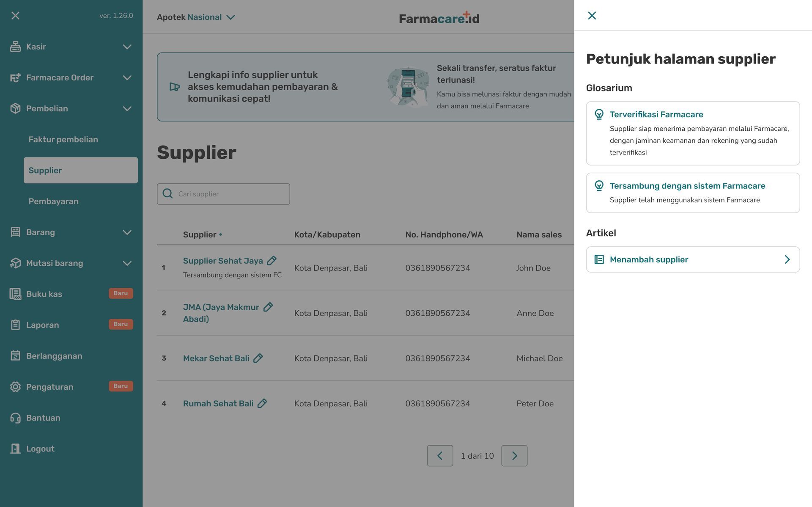Click the Pengaturan gear icon in sidebar
This screenshot has height=507, width=812.
tap(15, 387)
